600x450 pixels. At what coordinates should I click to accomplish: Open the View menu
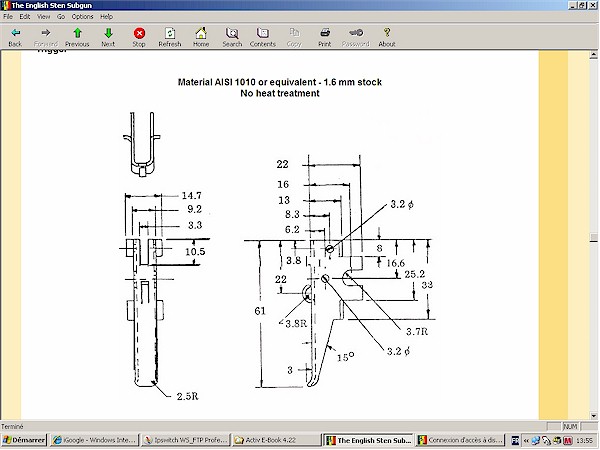(x=43, y=17)
